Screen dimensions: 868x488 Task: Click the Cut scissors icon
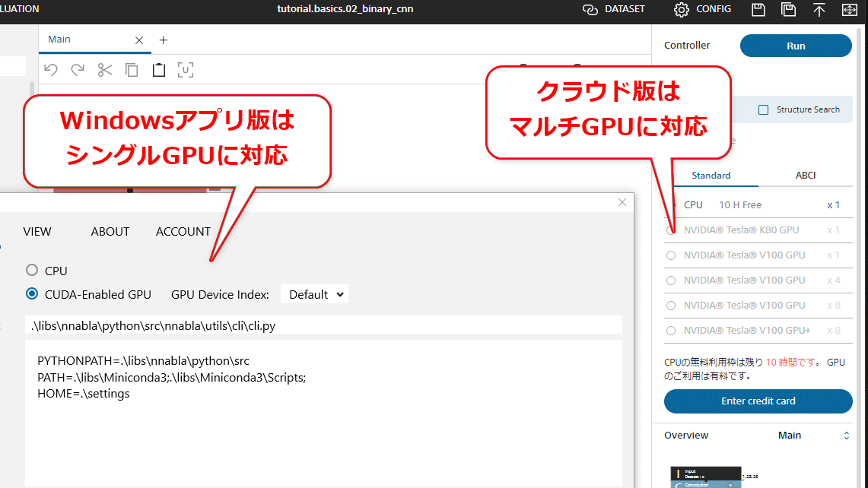pos(104,70)
